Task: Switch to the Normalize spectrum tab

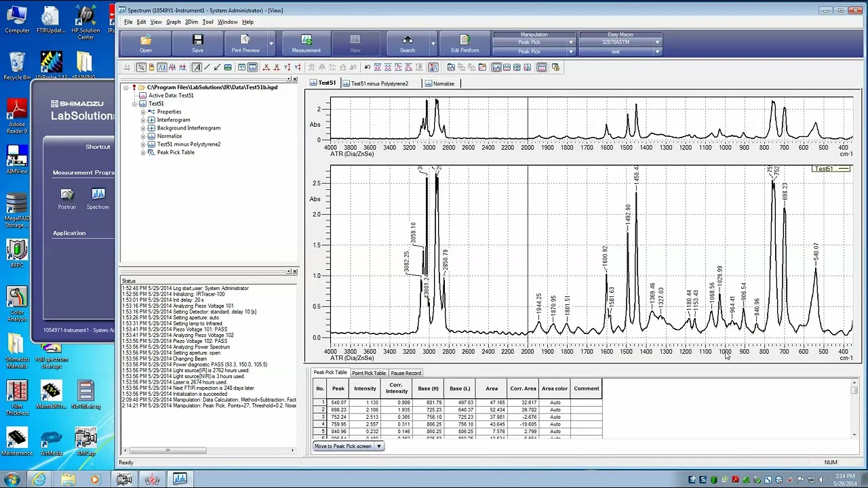Action: (x=439, y=83)
